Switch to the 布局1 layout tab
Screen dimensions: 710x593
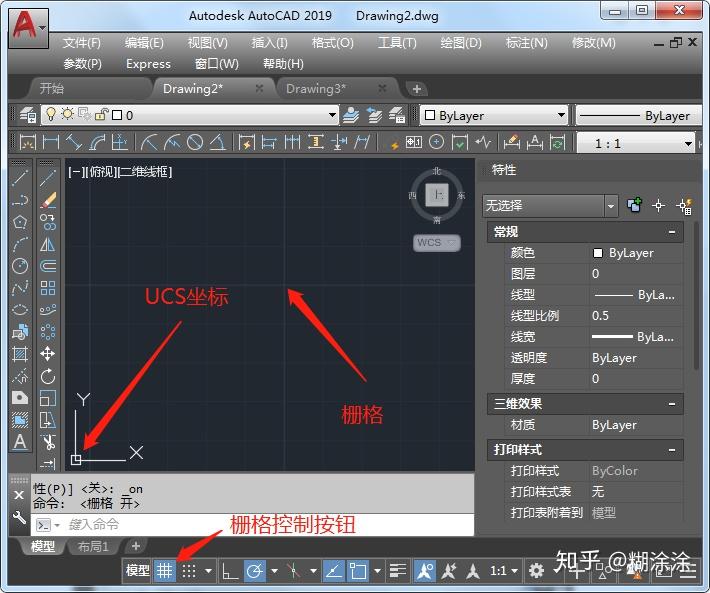93,546
